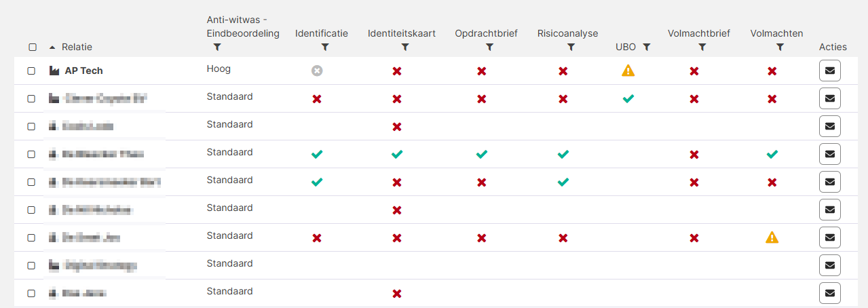Viewport: 868px width, 308px height.
Task: Open the AP Tech relation
Action: coord(84,71)
